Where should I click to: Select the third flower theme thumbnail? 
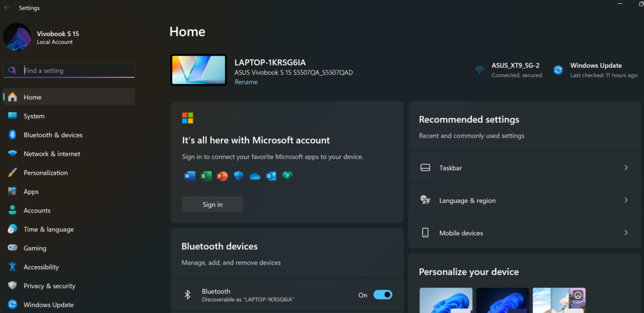559,300
